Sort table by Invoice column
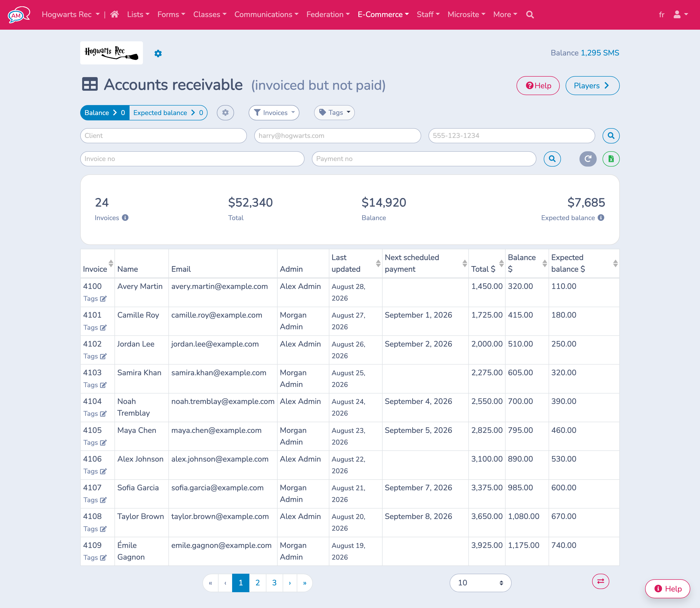The height and width of the screenshot is (608, 700). pyautogui.click(x=111, y=263)
